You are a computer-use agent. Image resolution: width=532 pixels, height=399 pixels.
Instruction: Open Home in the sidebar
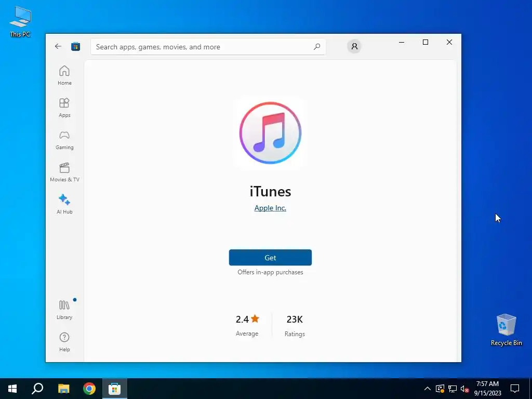64,75
